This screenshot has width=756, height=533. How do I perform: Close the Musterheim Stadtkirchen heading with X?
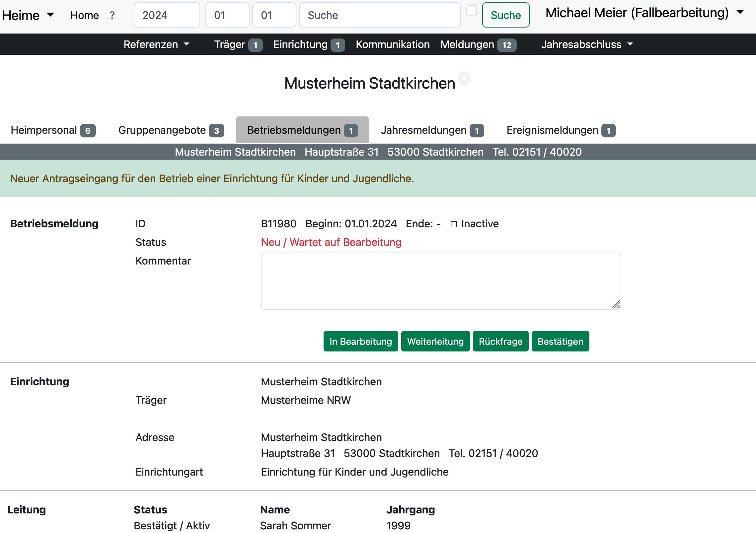pyautogui.click(x=464, y=79)
